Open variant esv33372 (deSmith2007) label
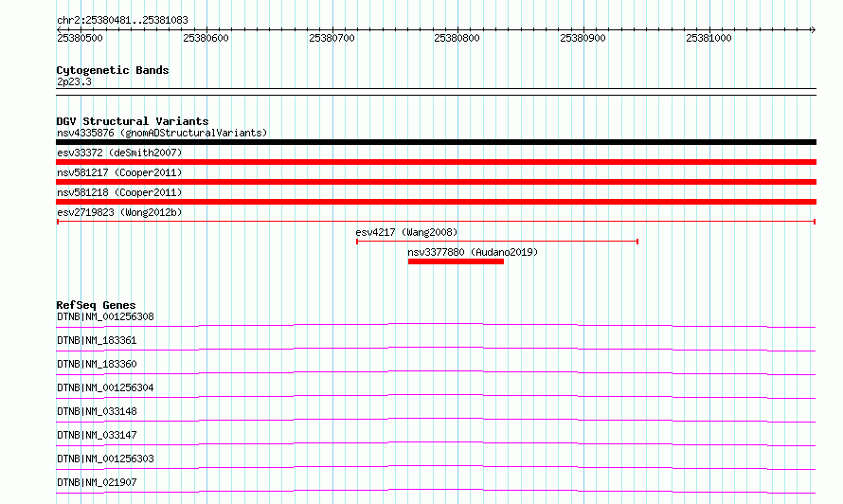843x504 pixels. click(x=119, y=153)
